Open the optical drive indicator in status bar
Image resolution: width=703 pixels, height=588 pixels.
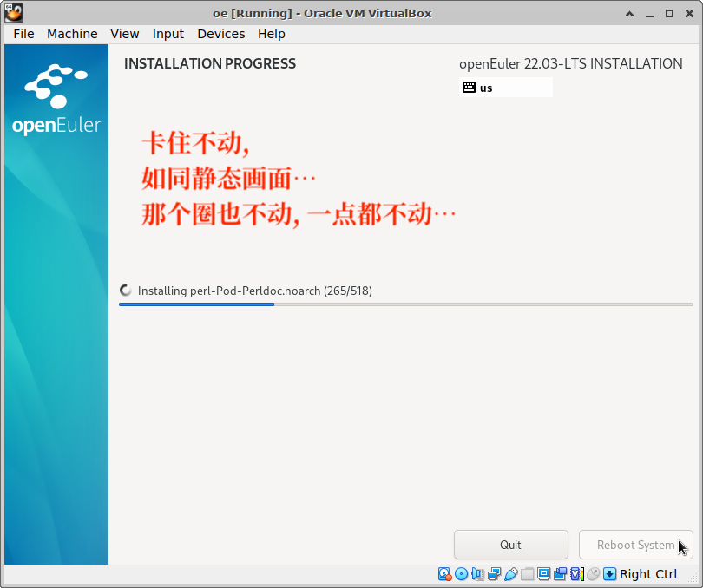coord(462,574)
